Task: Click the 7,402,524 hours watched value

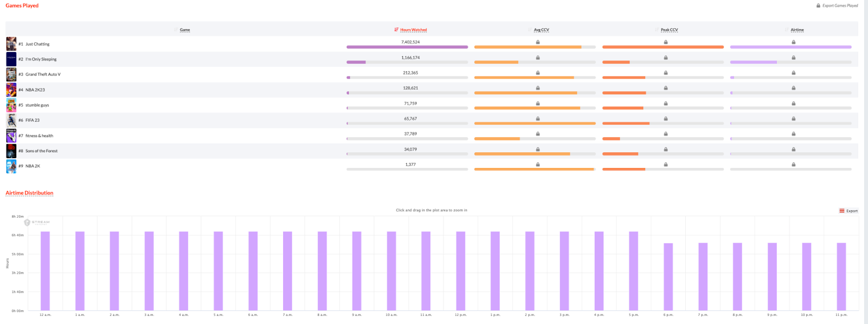Action: point(411,42)
